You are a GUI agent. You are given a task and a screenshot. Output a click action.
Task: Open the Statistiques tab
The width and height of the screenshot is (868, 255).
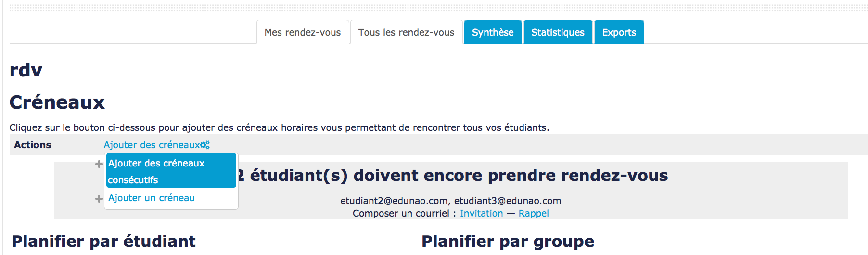point(558,32)
